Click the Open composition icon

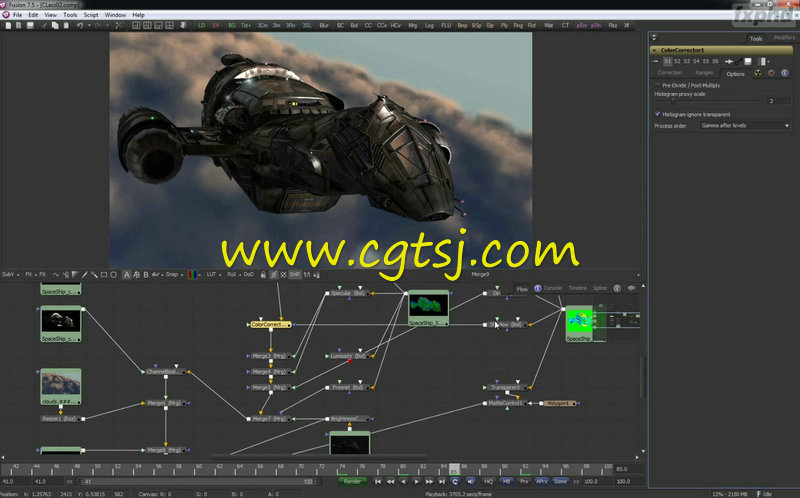click(x=18, y=26)
